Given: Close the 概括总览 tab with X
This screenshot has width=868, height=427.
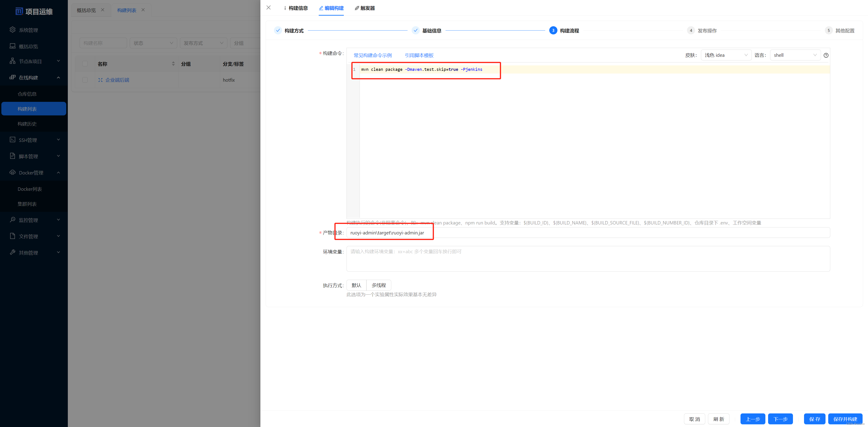Looking at the screenshot, I should (103, 10).
